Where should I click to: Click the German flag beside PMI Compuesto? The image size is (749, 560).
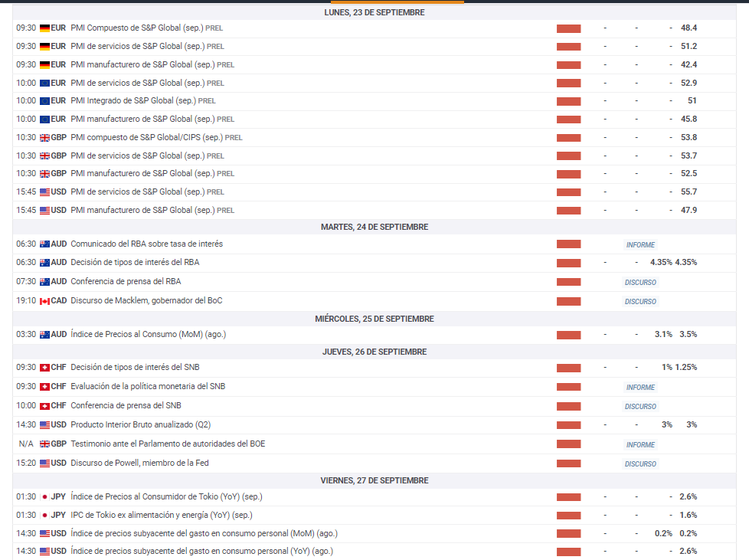44,28
